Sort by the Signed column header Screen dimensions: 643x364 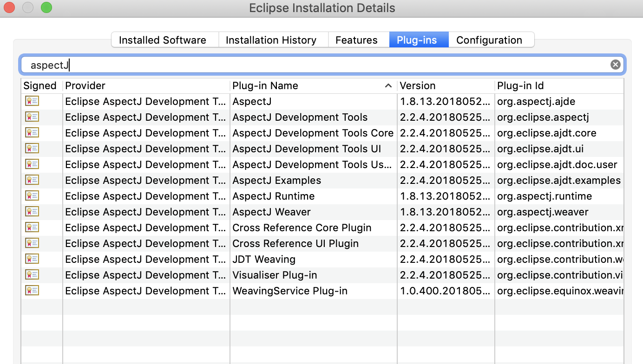point(42,86)
